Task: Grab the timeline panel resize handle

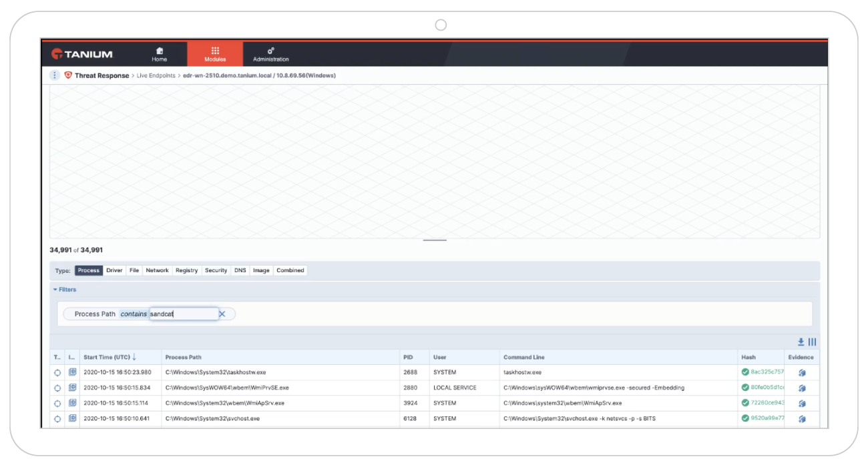Action: 435,240
